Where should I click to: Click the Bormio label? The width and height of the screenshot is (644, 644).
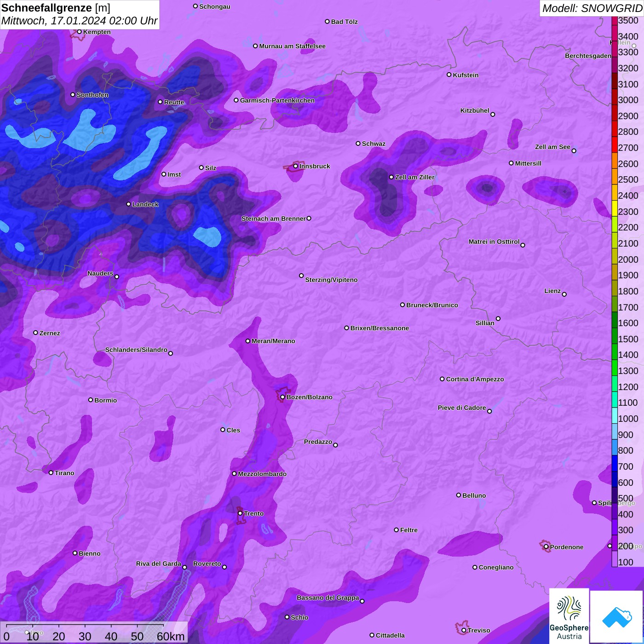pos(105,400)
